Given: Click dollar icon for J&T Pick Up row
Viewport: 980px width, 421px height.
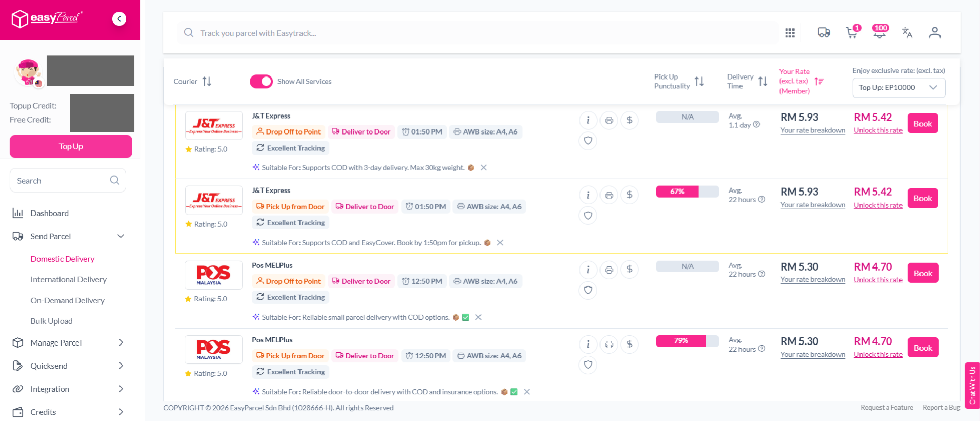Looking at the screenshot, I should (x=629, y=195).
